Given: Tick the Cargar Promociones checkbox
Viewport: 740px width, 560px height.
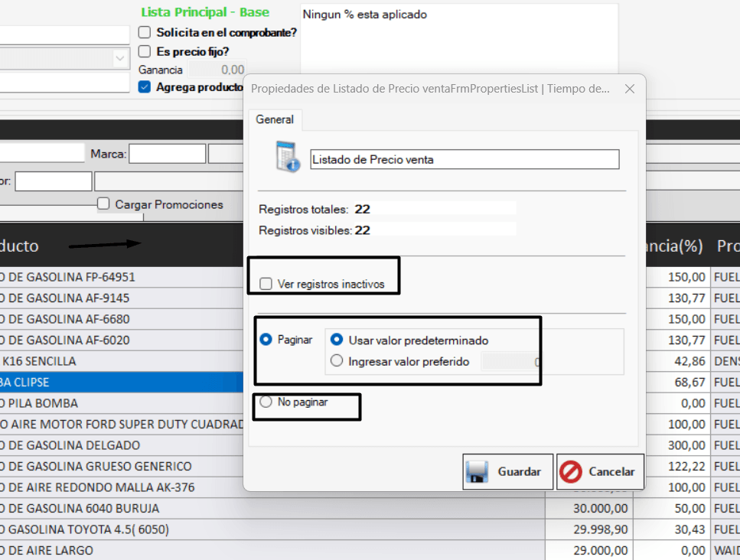Looking at the screenshot, I should coord(103,204).
